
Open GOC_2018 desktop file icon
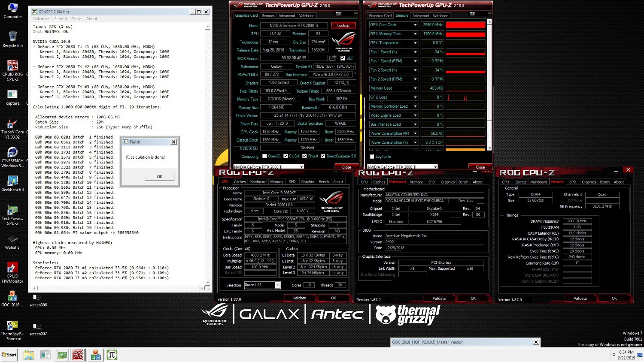[x=12, y=299]
